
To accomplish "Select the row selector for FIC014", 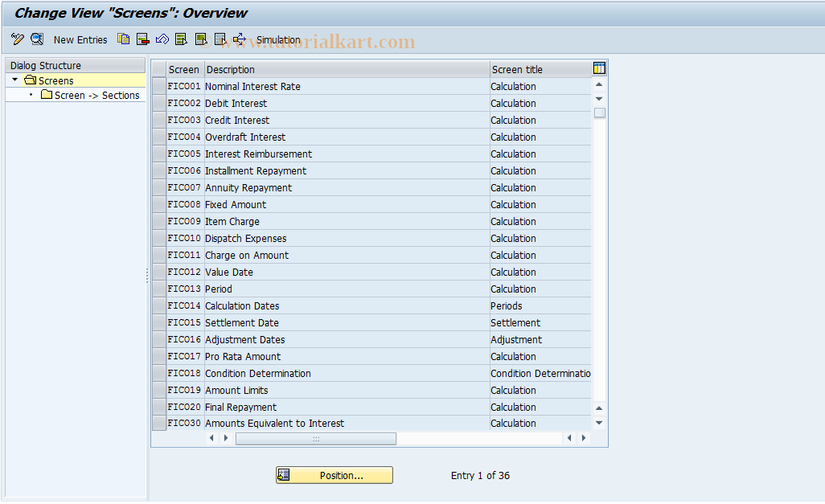I will (159, 305).
